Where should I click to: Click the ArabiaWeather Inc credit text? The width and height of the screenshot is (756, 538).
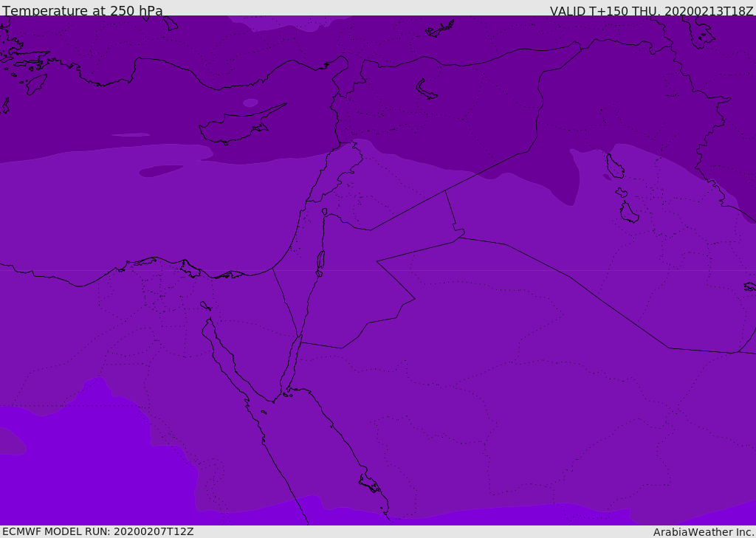coord(704,532)
